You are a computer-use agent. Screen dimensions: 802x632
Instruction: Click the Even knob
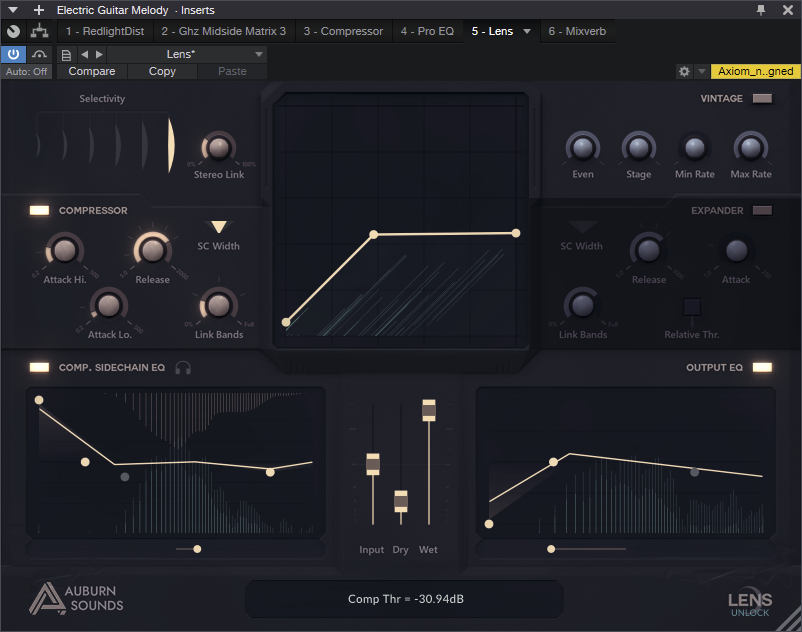click(583, 148)
